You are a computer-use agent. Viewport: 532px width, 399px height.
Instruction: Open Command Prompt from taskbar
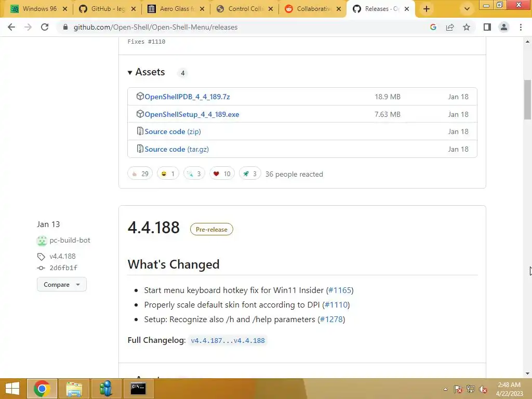click(x=138, y=389)
